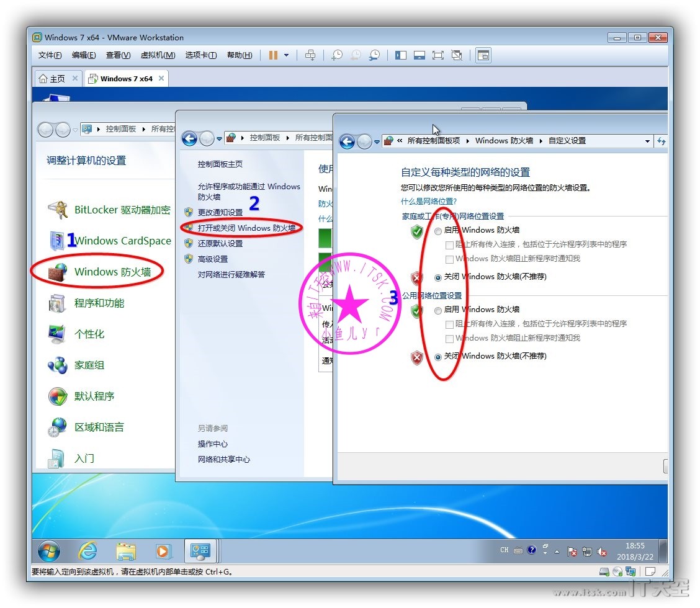Click 打开或关闭 Windows 防火墙 link

[x=246, y=228]
